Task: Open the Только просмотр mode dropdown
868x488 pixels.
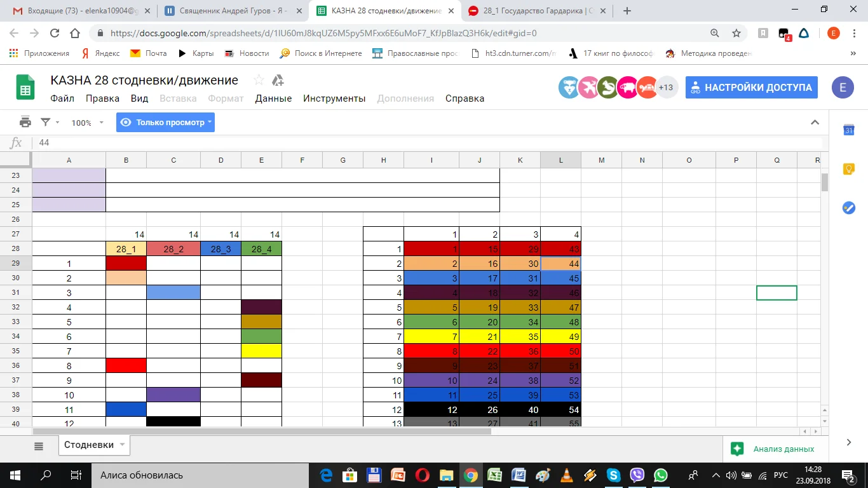Action: pos(165,123)
